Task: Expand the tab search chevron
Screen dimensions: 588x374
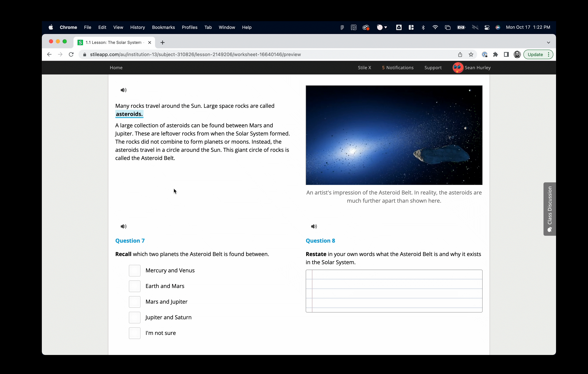Action: [548, 42]
